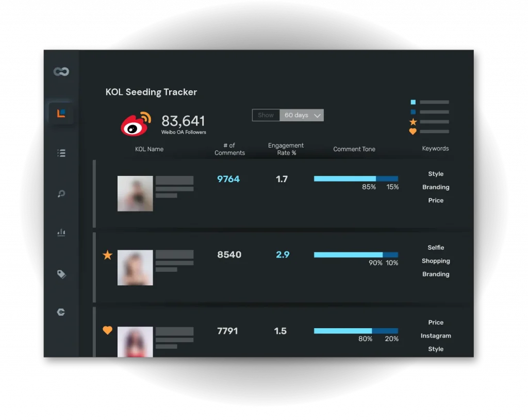528x420 pixels.
Task: Select the orange analytics dashboard icon in sidebar
Action: coord(61,114)
